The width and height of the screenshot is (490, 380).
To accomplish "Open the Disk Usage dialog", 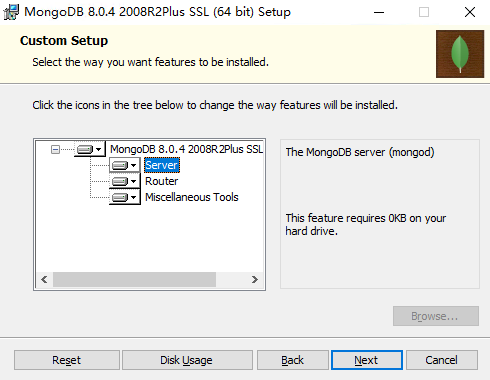I will 187,360.
